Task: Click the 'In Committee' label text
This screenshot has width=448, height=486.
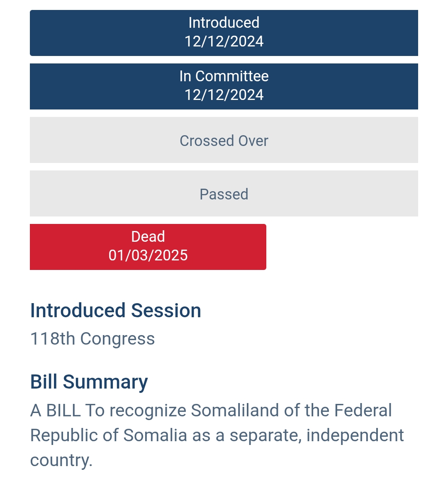Action: (x=224, y=76)
